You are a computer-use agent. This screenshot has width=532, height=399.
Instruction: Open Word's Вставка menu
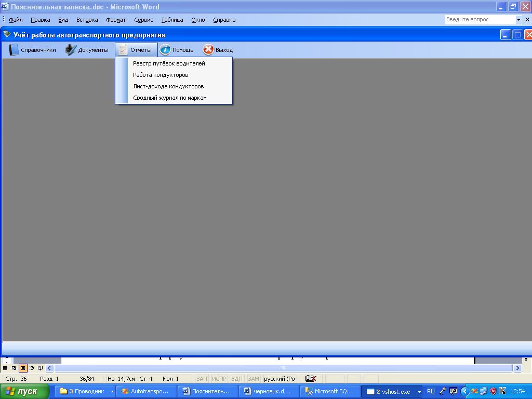click(87, 20)
